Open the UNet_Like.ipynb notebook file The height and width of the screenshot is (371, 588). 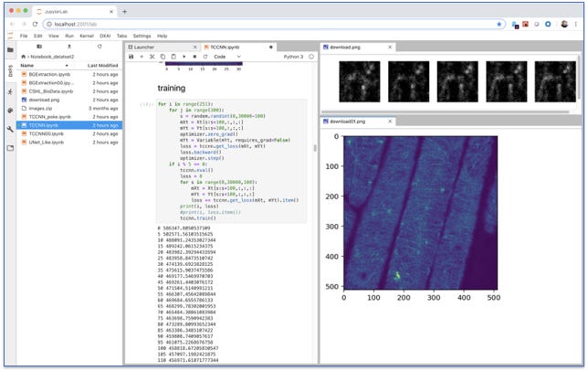pyautogui.click(x=47, y=143)
